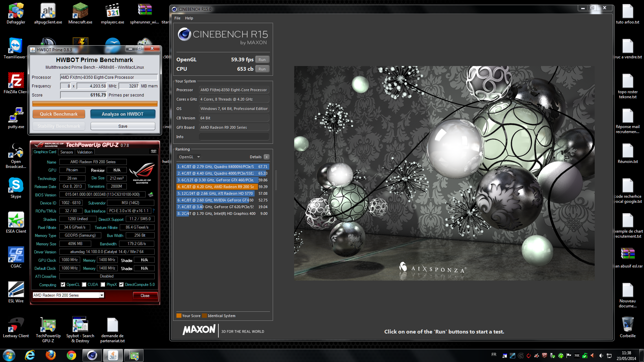Switch to the Sensors tab in GPU-Z
Screen dimensions: 644x362
click(66, 152)
